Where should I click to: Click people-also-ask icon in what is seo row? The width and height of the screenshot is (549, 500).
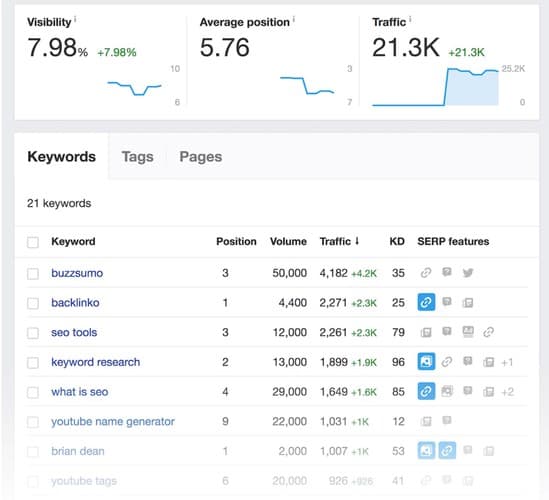click(468, 391)
